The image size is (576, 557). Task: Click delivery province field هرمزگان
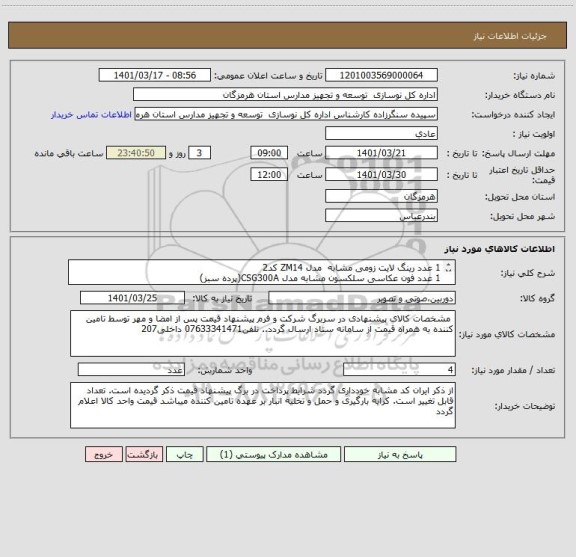pyautogui.click(x=381, y=196)
